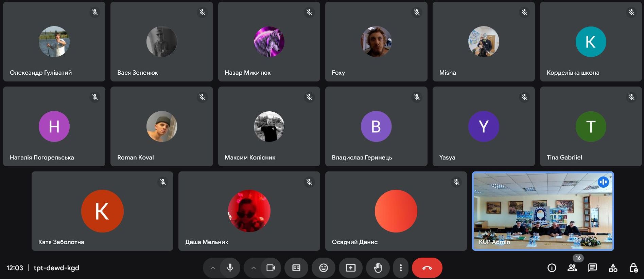Viewport: 644px width, 279px height.
Task: Leave the call with red hang-up button
Action: (427, 268)
